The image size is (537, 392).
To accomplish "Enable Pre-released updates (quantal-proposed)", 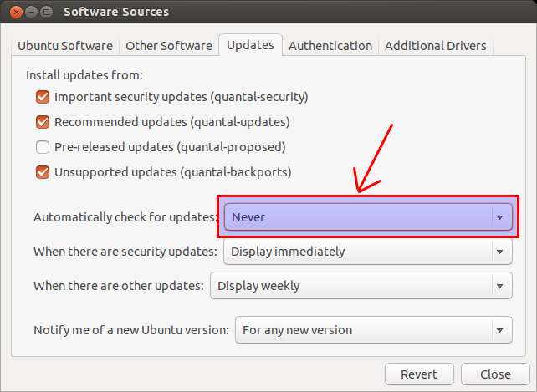I will pyautogui.click(x=43, y=147).
